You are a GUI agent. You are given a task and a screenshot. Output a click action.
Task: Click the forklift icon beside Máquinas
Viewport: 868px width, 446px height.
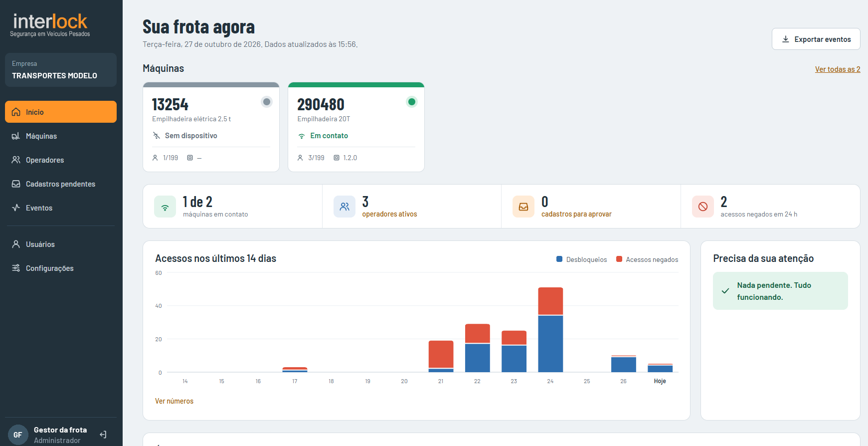(x=16, y=136)
